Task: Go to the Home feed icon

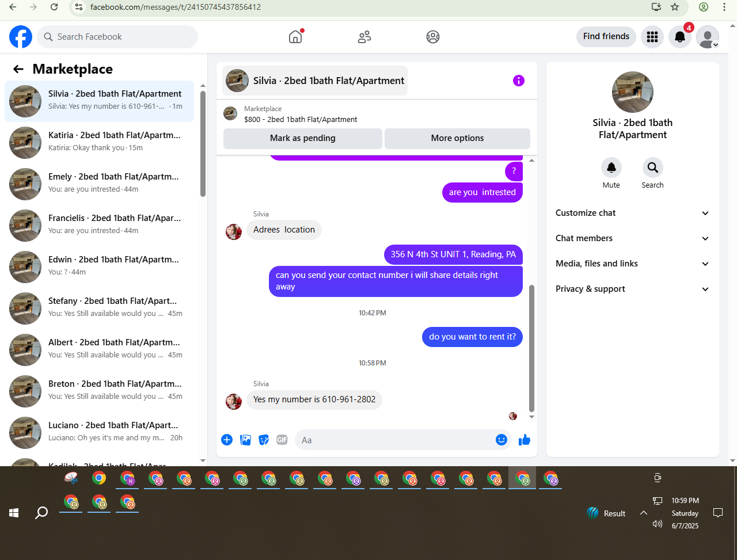Action: pos(295,37)
